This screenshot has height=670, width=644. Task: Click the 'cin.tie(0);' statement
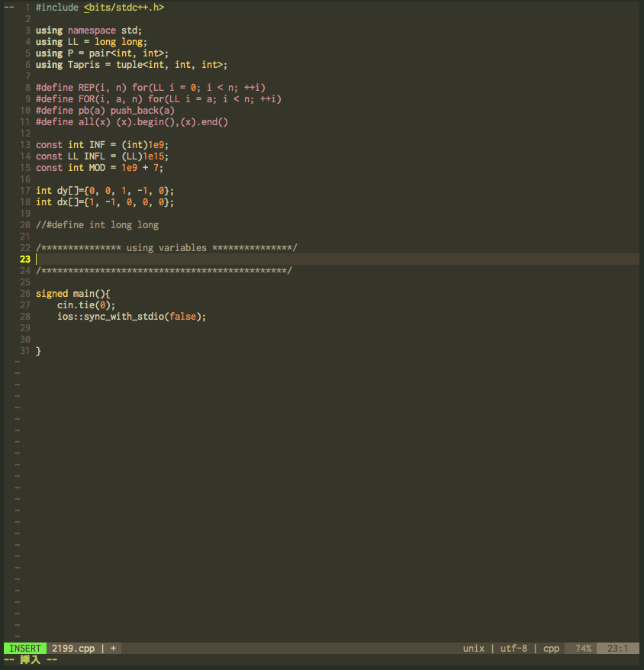(86, 305)
